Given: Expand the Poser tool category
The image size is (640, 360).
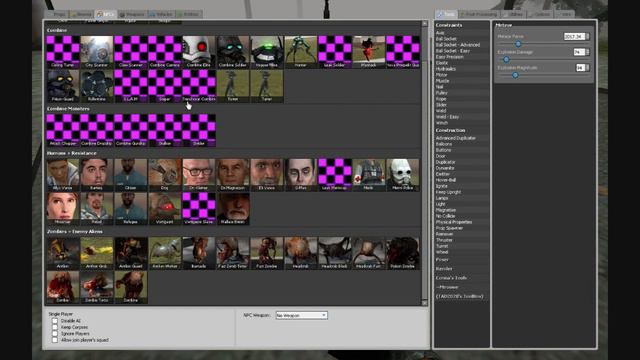Looking at the screenshot, I should click(x=442, y=260).
